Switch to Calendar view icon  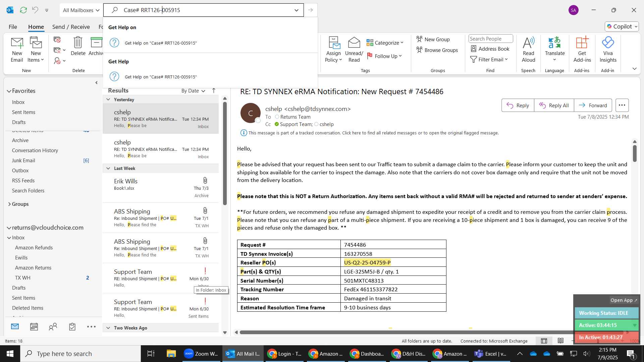[34, 326]
